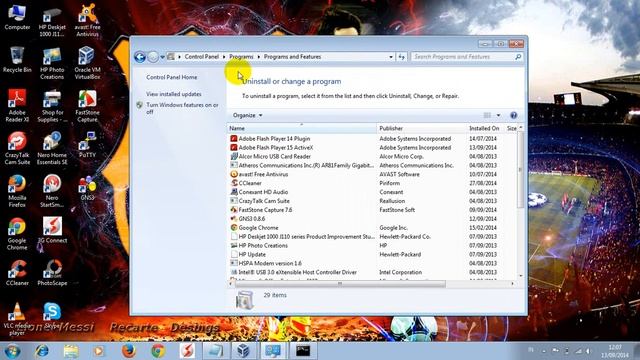Select Alcor Micro USB Card Reader entry
640x360 pixels.
371,157
